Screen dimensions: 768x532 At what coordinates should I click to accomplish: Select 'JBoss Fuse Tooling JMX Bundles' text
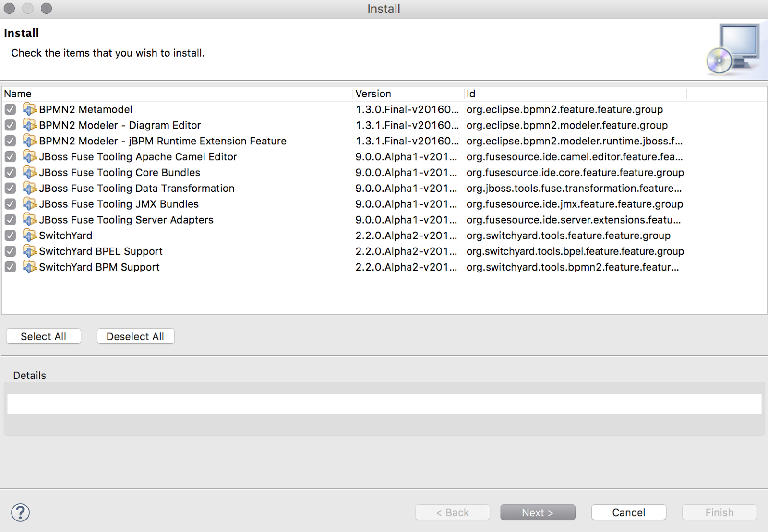[x=119, y=204]
